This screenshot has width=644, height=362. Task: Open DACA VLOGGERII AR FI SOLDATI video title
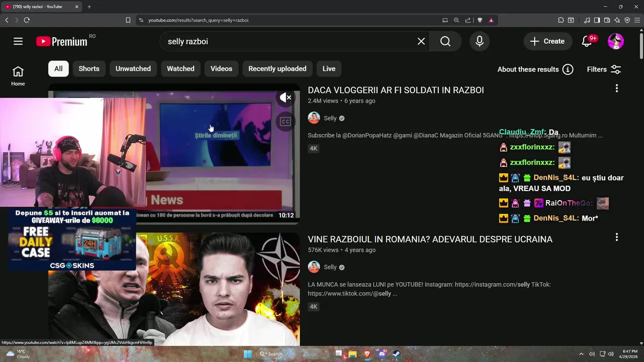(x=396, y=90)
